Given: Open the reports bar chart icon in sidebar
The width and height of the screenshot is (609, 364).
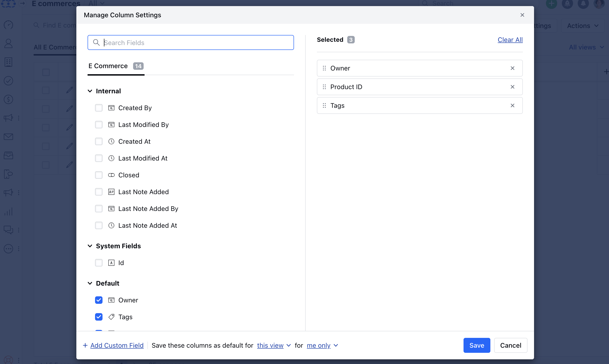Looking at the screenshot, I should pyautogui.click(x=8, y=211).
